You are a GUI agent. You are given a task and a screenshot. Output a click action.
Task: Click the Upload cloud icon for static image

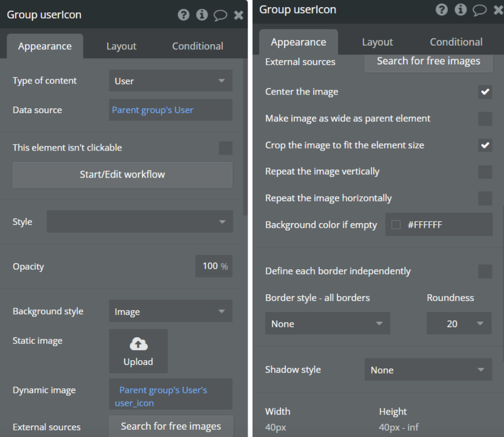(138, 345)
